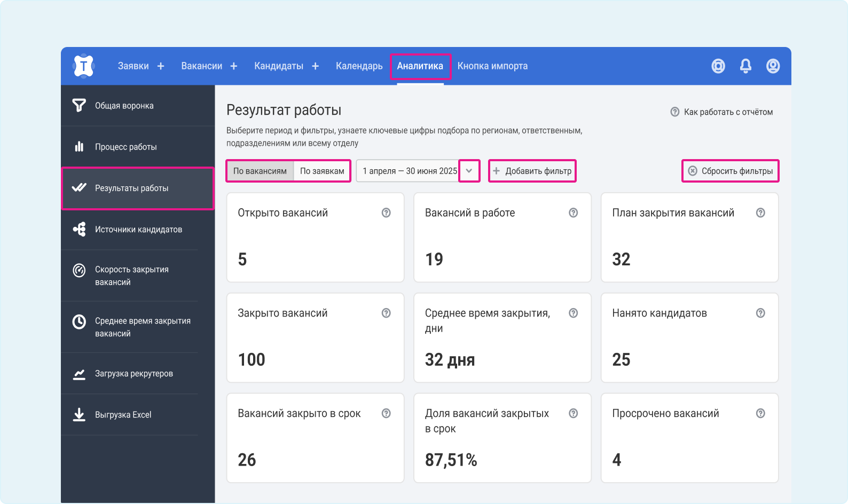Click the plus icon next to Кандидаты
This screenshot has height=504, width=848.
316,66
